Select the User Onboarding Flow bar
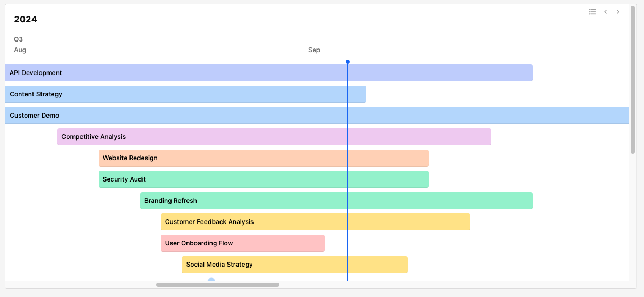 (242, 243)
